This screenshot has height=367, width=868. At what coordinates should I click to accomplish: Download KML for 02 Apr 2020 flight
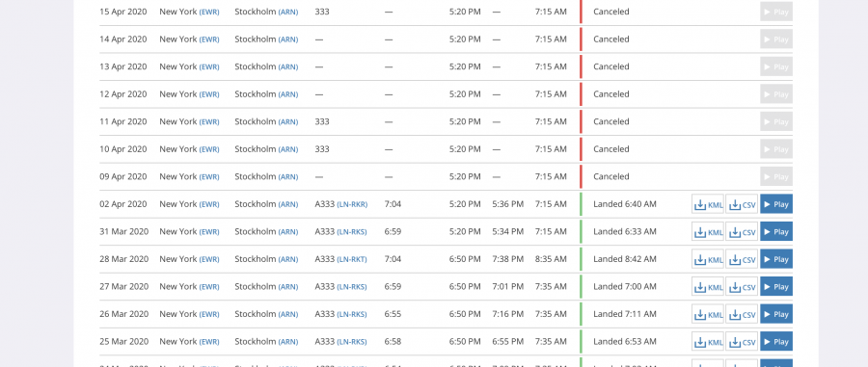click(708, 204)
